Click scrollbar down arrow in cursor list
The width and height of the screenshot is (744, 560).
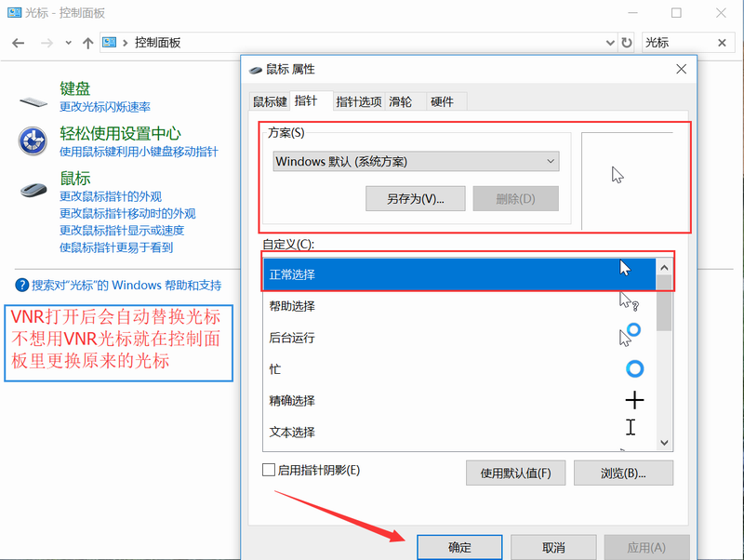click(x=664, y=444)
